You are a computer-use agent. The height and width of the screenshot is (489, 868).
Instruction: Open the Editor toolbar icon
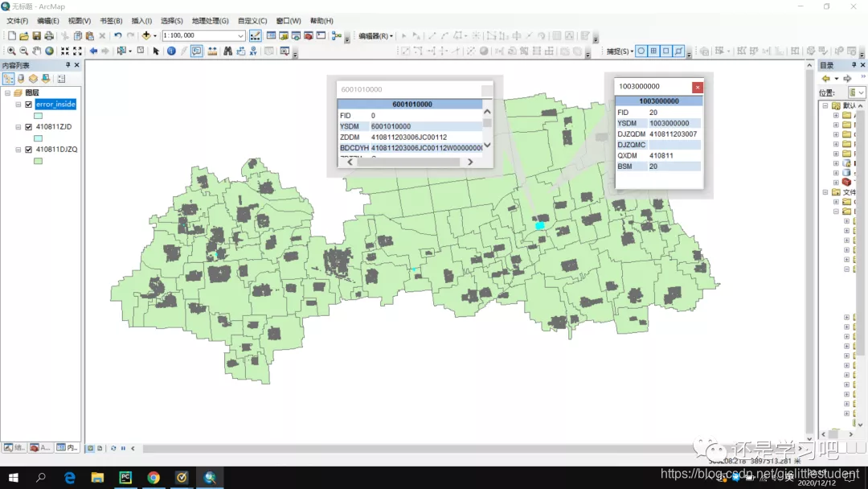click(x=256, y=35)
